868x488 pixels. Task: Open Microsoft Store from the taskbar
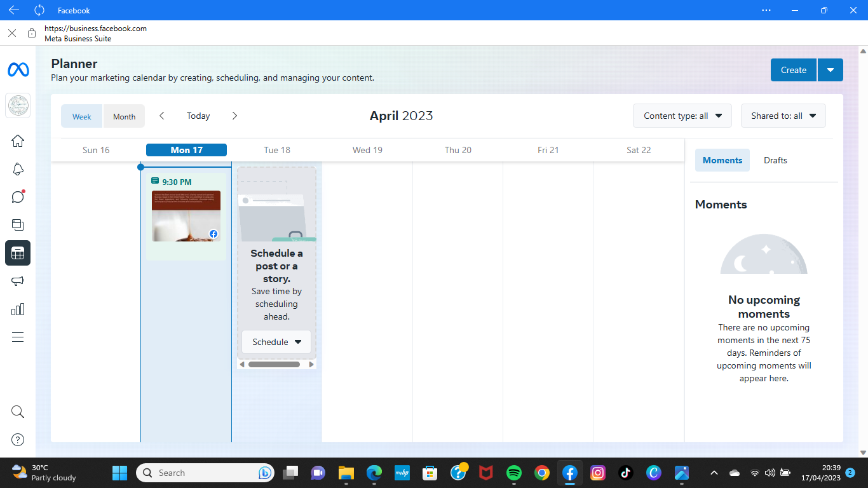[x=430, y=473]
